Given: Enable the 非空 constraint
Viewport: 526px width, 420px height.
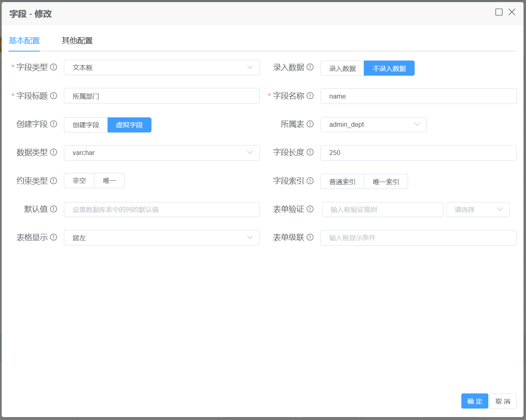Looking at the screenshot, I should pyautogui.click(x=79, y=181).
